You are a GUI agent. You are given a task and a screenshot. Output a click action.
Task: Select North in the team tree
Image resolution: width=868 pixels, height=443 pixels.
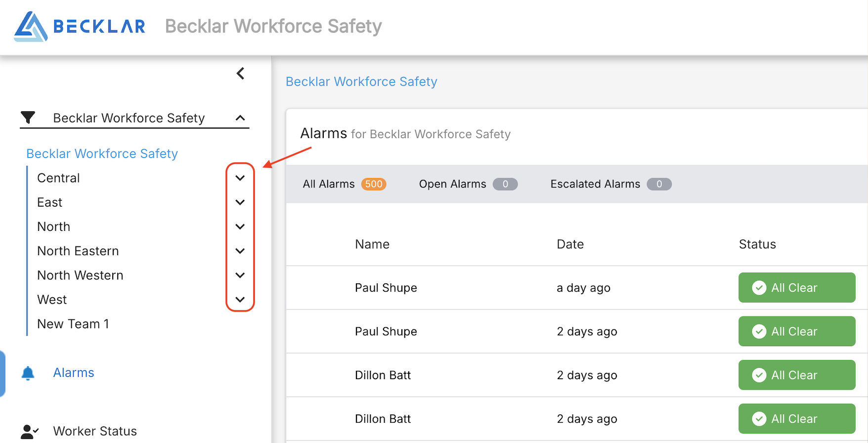pos(53,226)
